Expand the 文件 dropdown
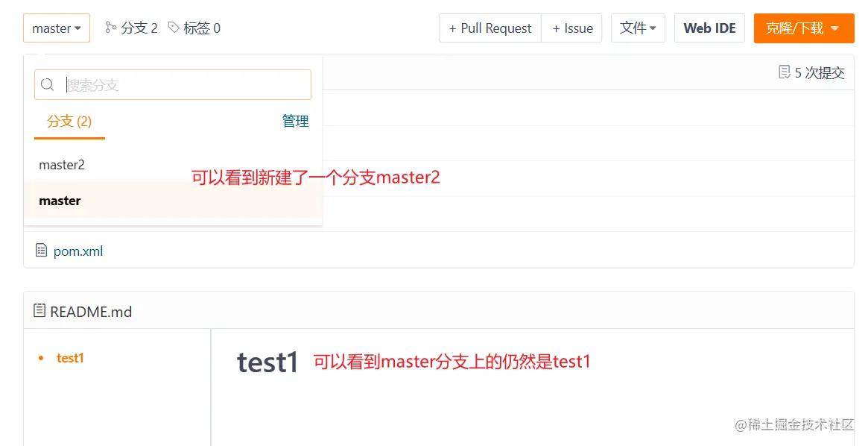The width and height of the screenshot is (868, 446). pyautogui.click(x=638, y=28)
